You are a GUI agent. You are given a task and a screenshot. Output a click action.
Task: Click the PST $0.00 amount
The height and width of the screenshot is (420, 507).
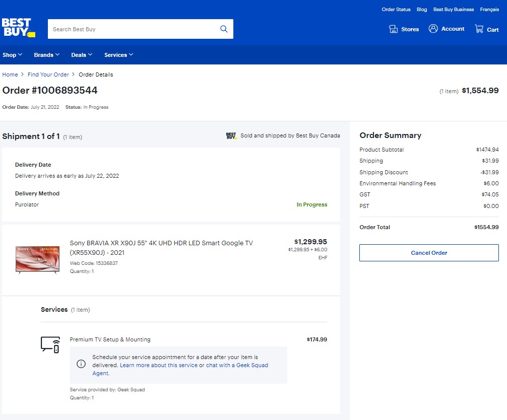(x=491, y=206)
